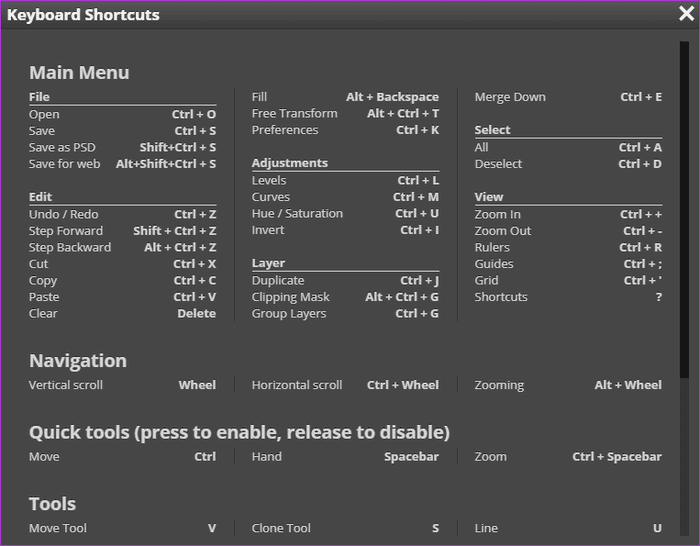Select the Hand quick tool entry
Viewport: 700px width, 546px height.
(x=267, y=457)
